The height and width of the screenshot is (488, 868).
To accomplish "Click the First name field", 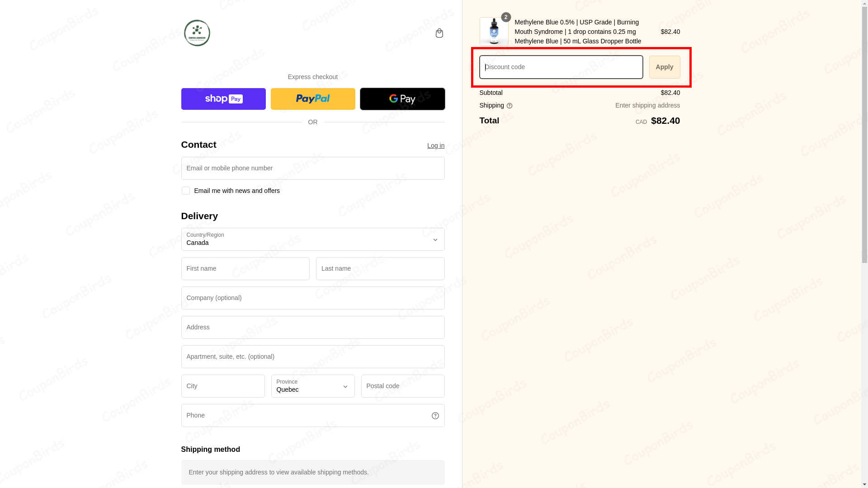I will pyautogui.click(x=245, y=269).
